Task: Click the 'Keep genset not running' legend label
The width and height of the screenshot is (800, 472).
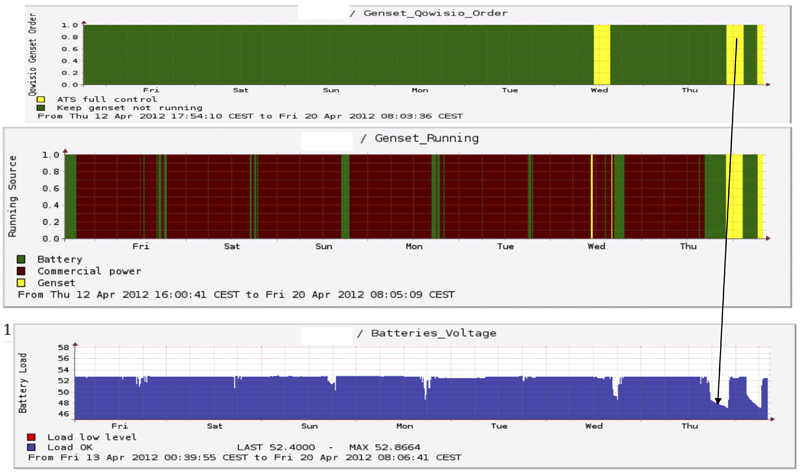Action: pyautogui.click(x=130, y=108)
